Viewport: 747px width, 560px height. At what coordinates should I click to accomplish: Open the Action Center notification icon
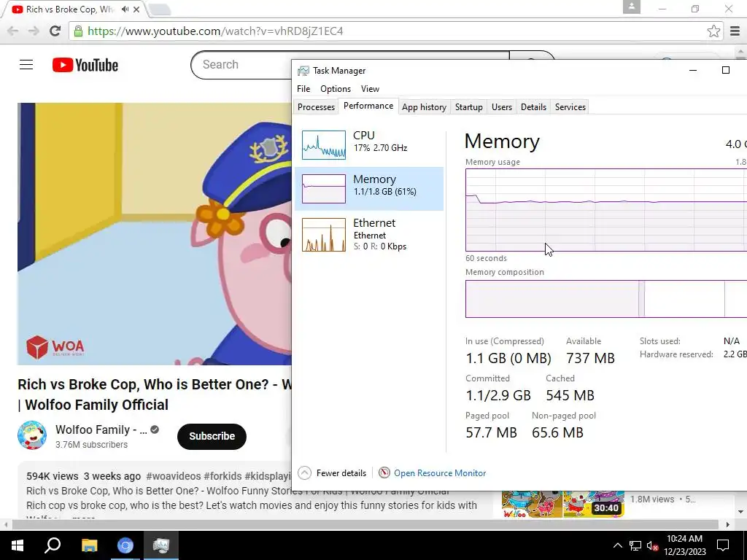pos(723,545)
